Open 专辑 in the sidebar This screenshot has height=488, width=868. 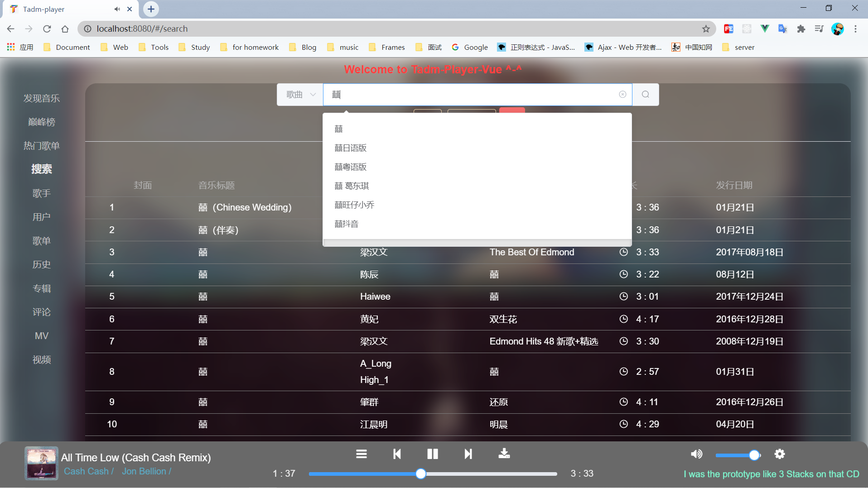pos(42,288)
